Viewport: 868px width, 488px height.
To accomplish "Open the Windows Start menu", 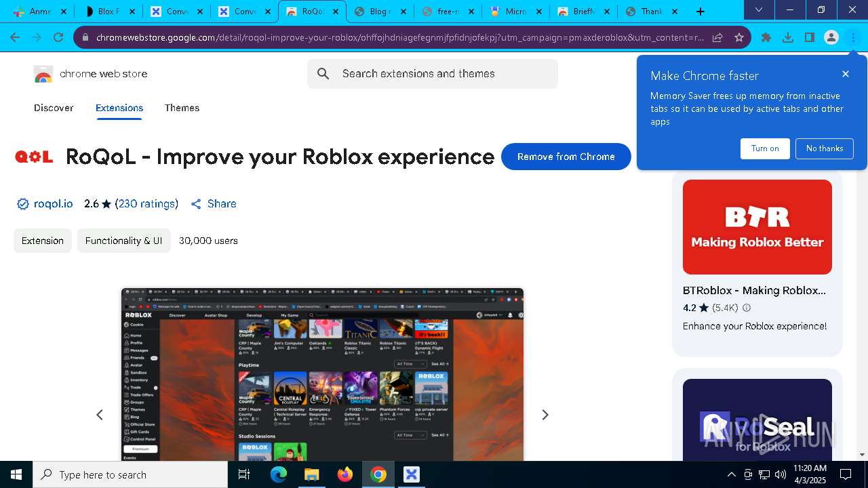I will pyautogui.click(x=16, y=474).
